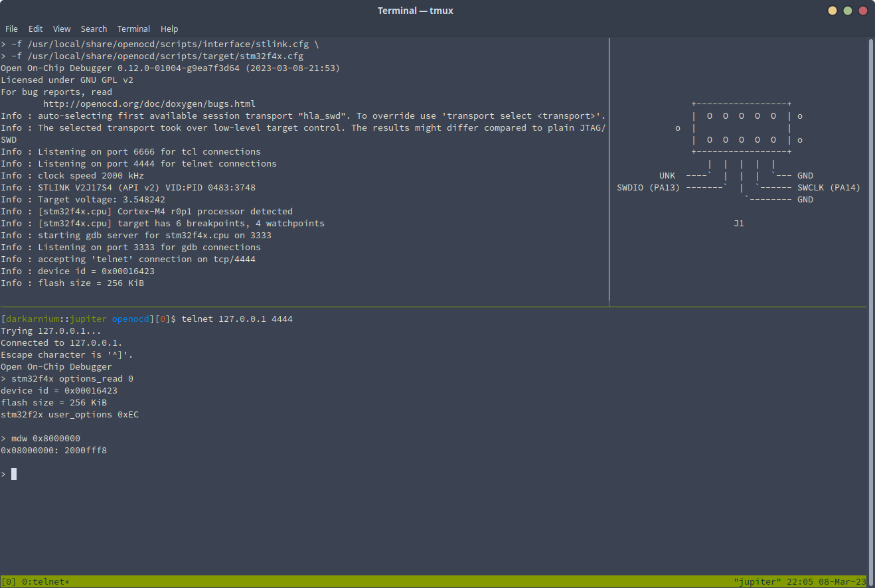This screenshot has width=875, height=588.
Task: Click the 22:05 time in tmux status bar
Action: tap(800, 582)
